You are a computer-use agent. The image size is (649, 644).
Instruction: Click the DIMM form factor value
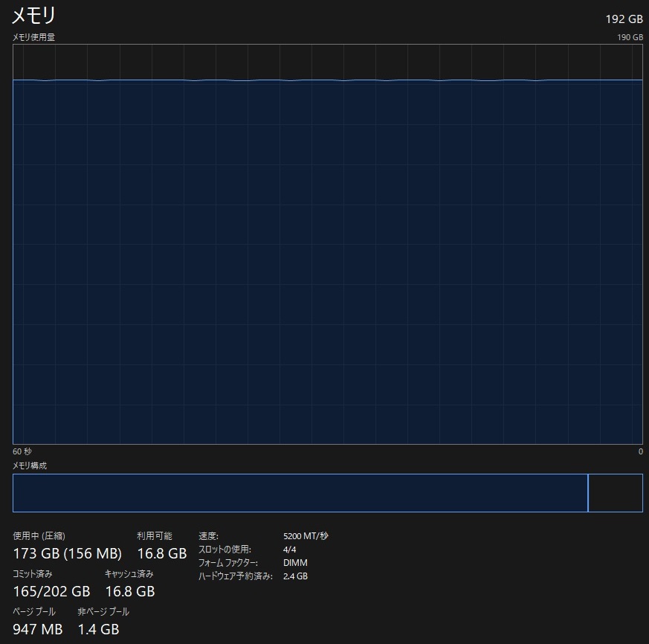point(295,563)
